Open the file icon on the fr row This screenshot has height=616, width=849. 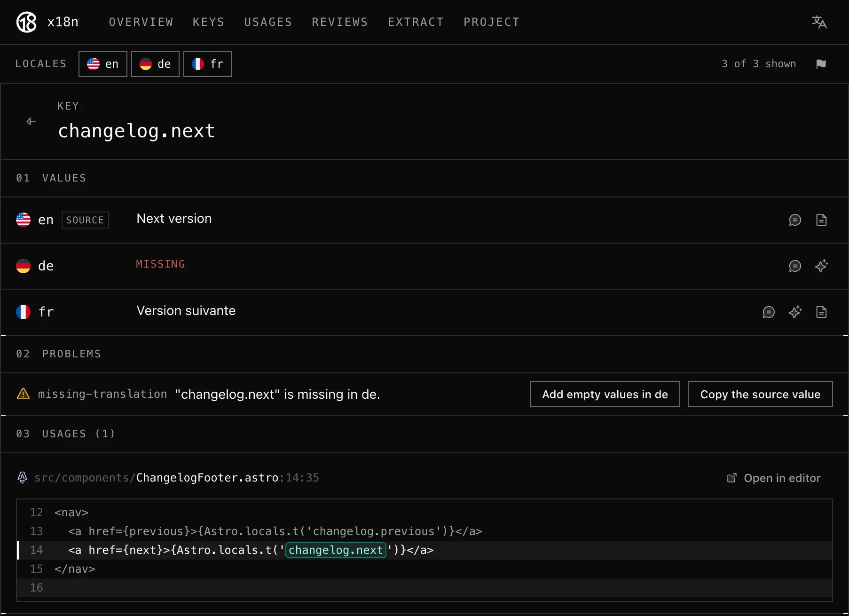(821, 312)
